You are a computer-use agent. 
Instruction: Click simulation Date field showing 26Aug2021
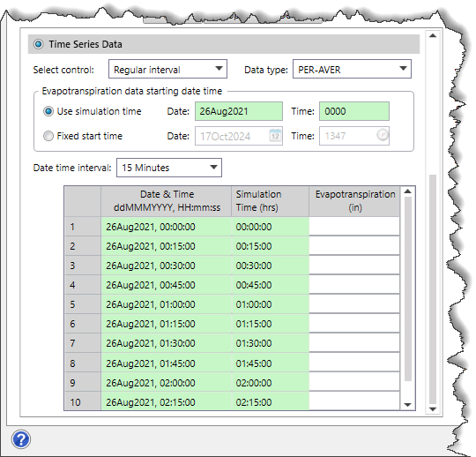pyautogui.click(x=239, y=111)
